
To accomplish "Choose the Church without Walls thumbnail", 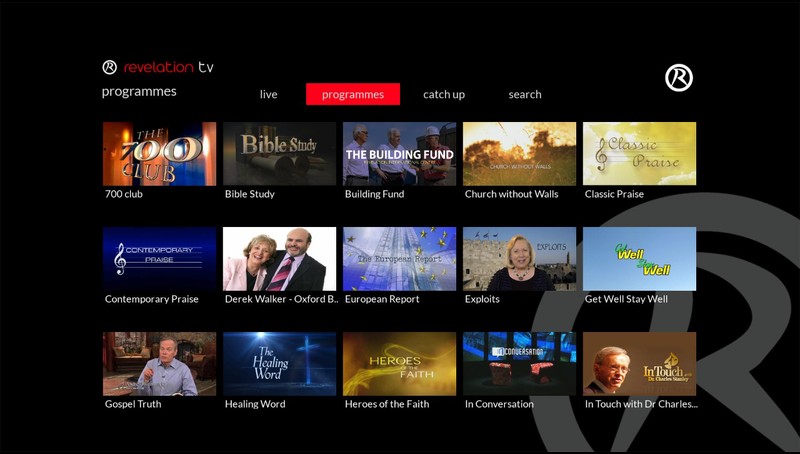I will coord(519,153).
